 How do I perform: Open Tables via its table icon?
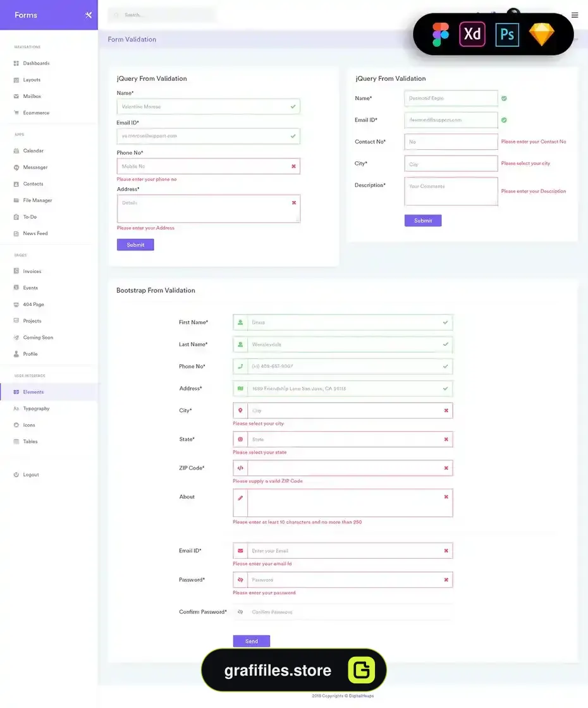tap(16, 442)
